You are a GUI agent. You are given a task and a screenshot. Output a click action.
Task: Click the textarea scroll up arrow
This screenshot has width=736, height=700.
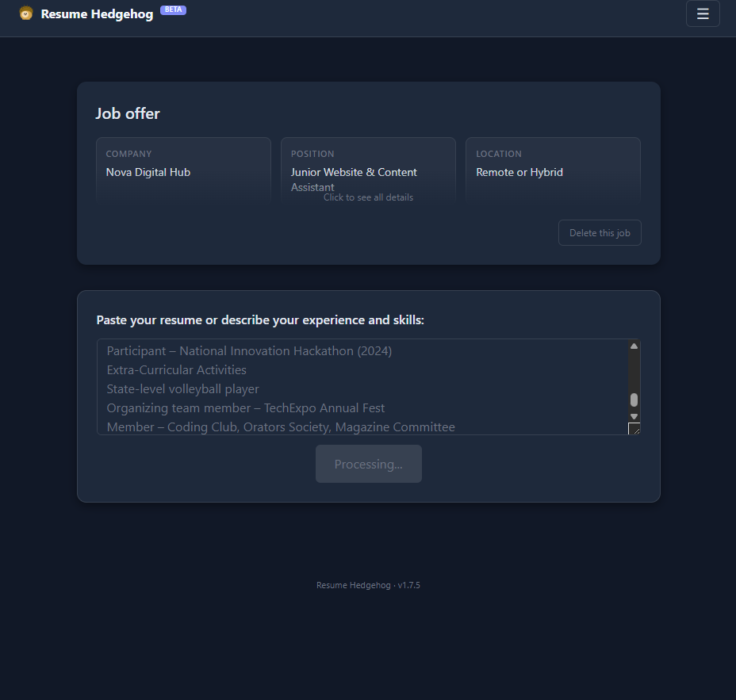click(x=634, y=346)
